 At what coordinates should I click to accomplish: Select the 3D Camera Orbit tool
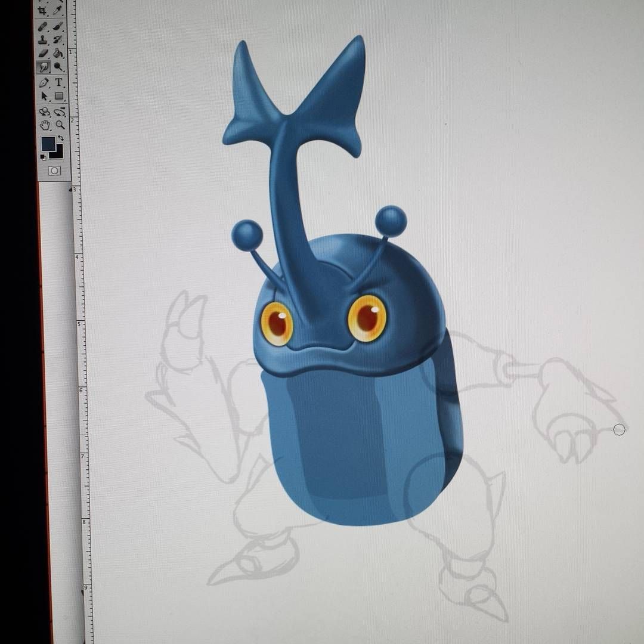(60, 111)
